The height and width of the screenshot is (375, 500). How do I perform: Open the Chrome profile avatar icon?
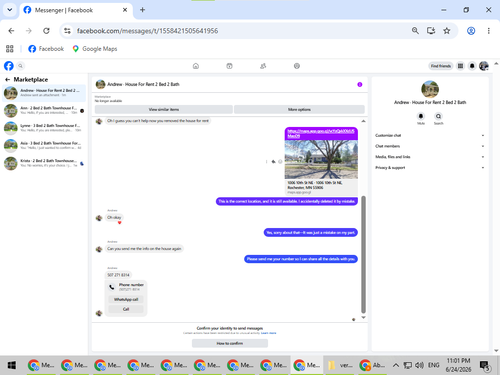(x=471, y=31)
